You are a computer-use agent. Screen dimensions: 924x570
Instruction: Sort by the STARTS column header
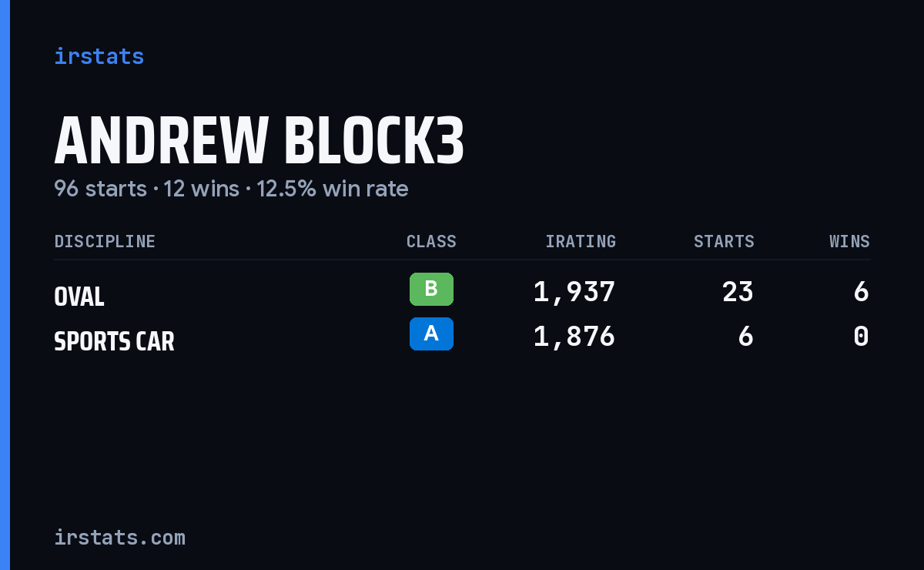[x=724, y=241]
